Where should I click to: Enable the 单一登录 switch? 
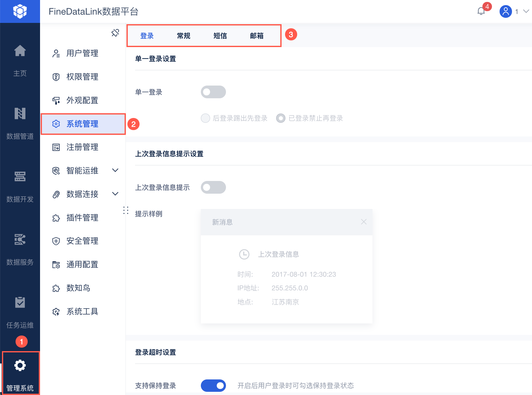(213, 92)
